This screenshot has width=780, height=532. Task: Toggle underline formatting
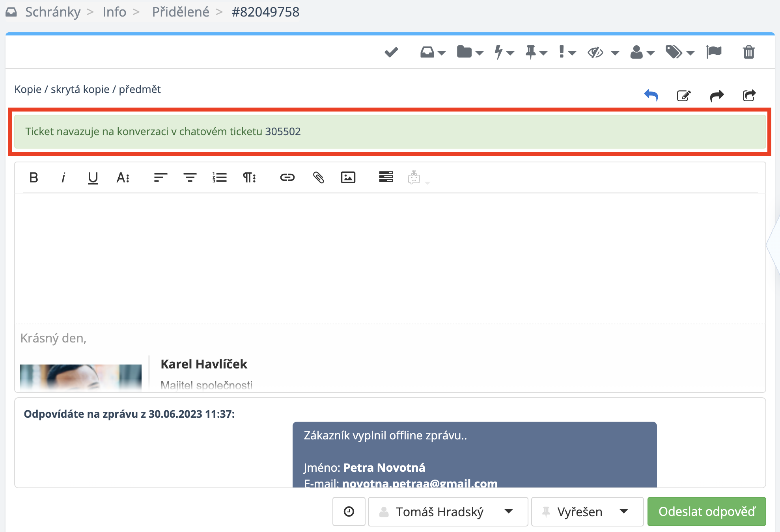click(x=93, y=178)
